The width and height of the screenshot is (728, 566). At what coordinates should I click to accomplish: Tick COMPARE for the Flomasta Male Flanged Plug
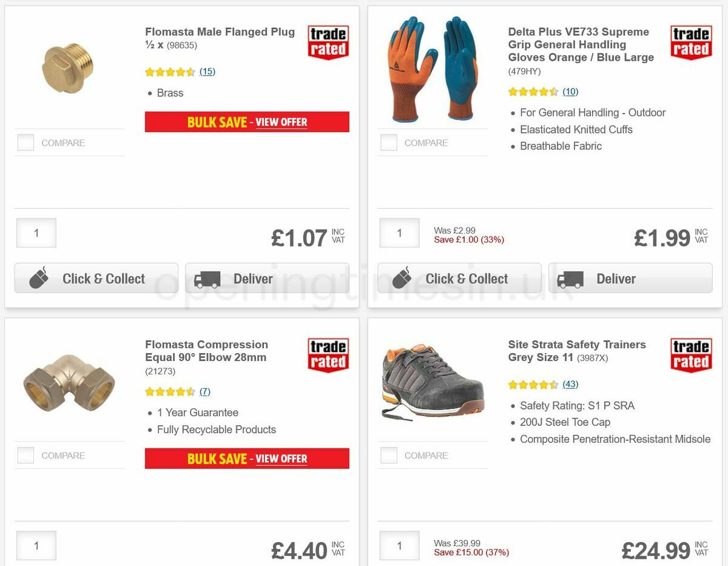pos(25,142)
